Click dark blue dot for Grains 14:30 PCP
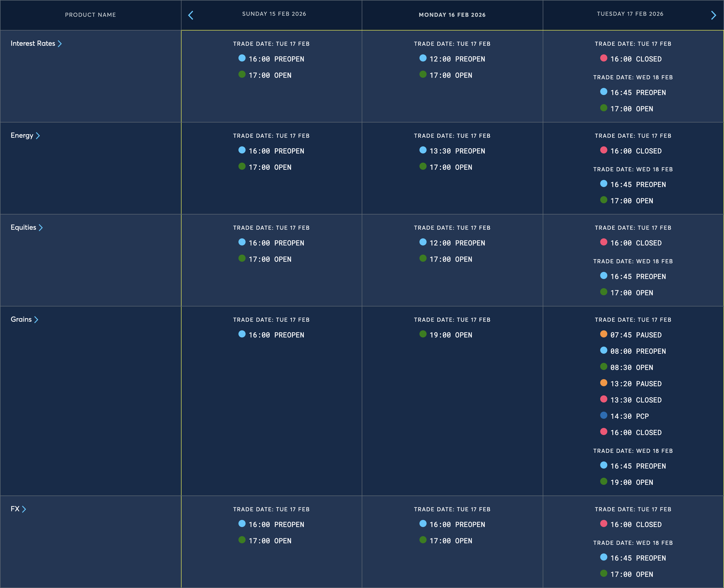724x588 pixels. 604,415
